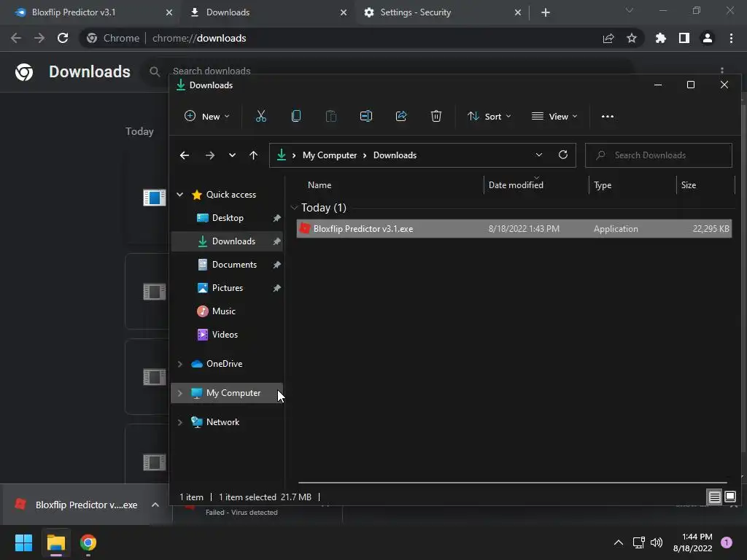The height and width of the screenshot is (560, 747).
Task: Share this page icon in address bar
Action: [x=608, y=38]
